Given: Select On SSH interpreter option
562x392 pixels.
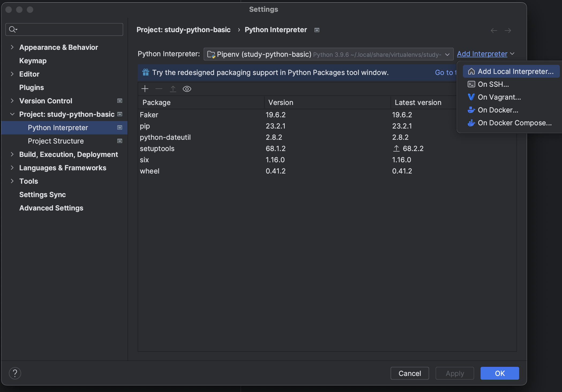Looking at the screenshot, I should point(493,84).
